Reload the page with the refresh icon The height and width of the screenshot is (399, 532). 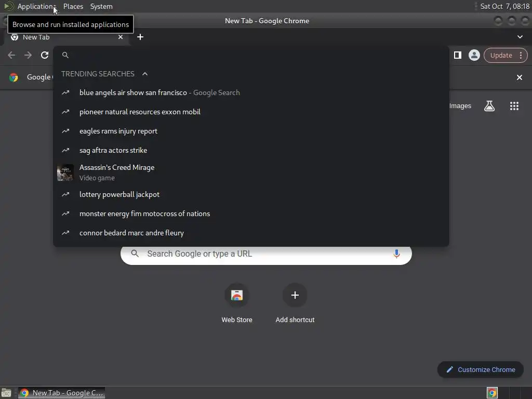click(45, 55)
